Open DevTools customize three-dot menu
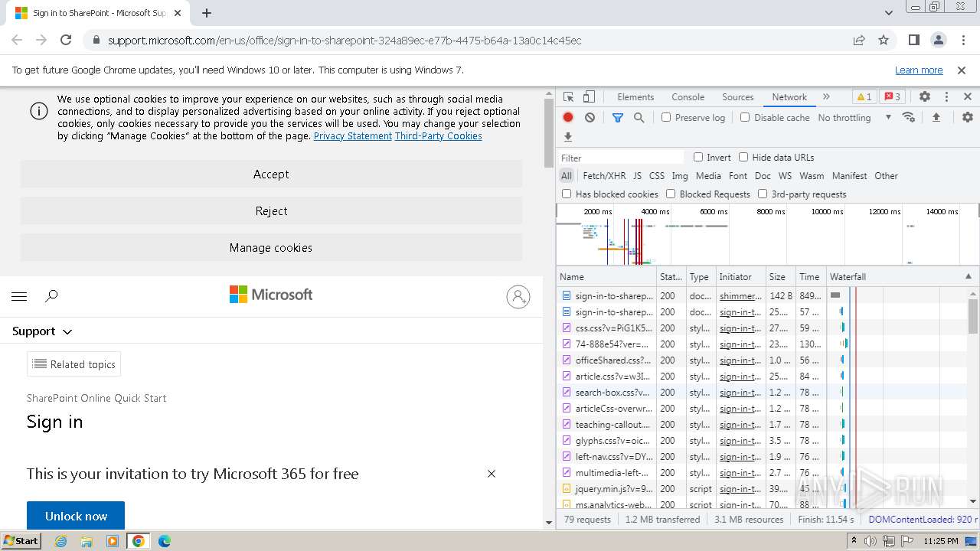This screenshot has width=980, height=551. click(946, 97)
